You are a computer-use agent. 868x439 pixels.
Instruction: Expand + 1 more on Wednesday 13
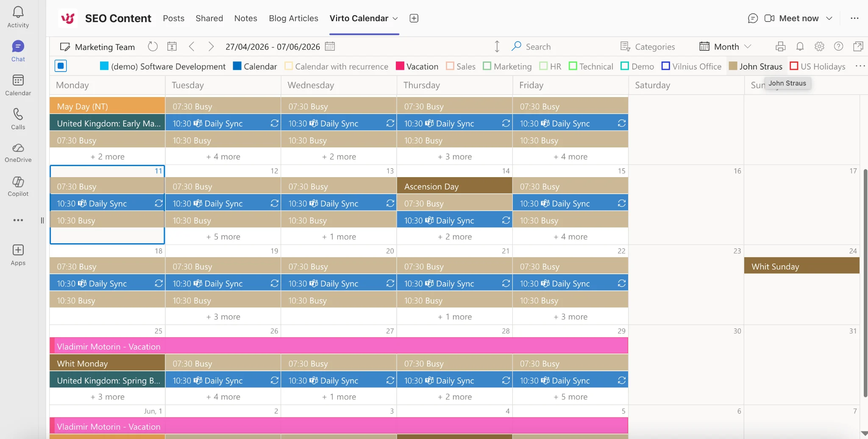[x=339, y=236]
